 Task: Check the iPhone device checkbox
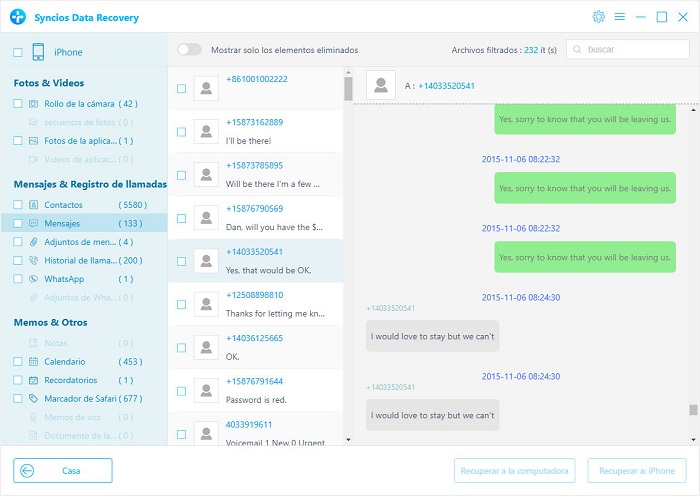point(18,52)
